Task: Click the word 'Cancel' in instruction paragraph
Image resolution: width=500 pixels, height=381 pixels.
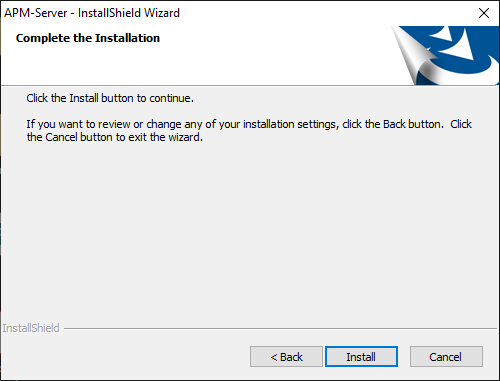Action: point(61,137)
